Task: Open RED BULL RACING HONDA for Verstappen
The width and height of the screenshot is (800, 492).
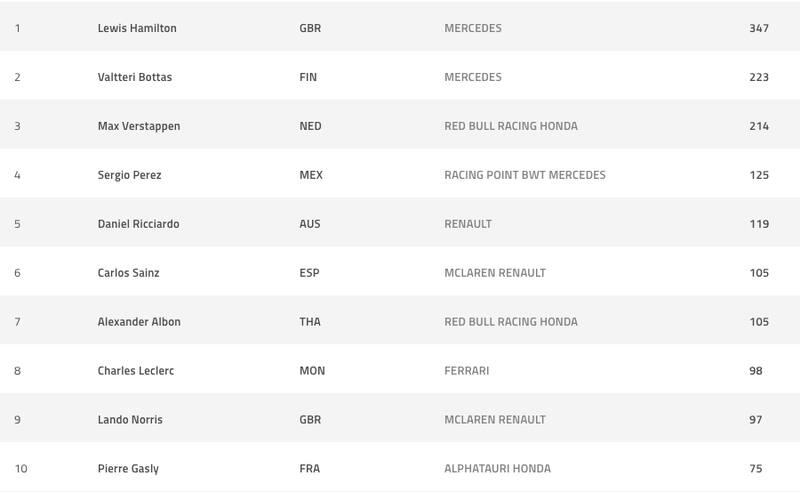Action: 511,126
